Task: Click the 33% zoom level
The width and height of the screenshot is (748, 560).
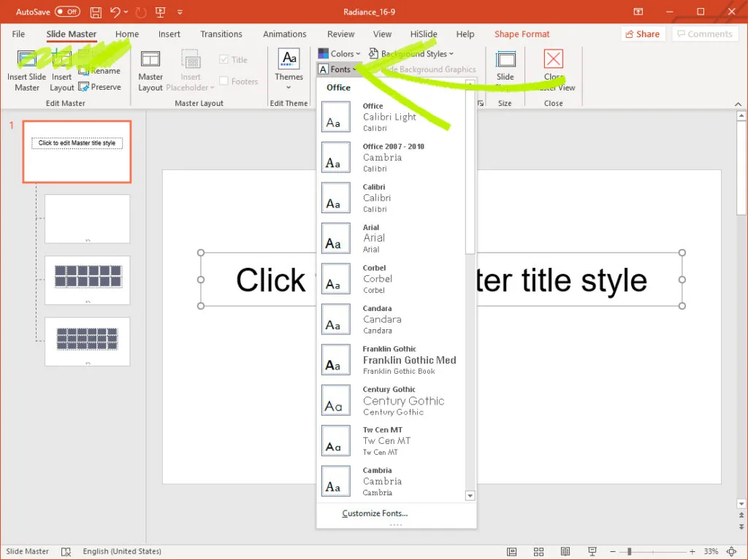Action: (x=711, y=551)
